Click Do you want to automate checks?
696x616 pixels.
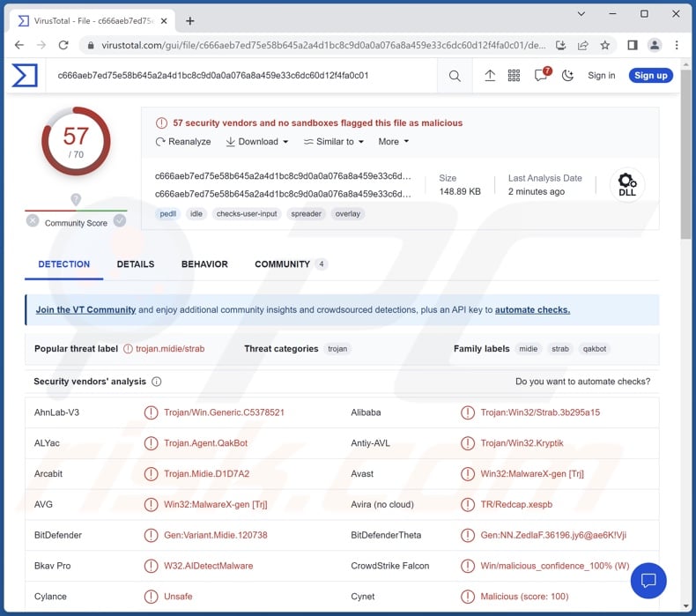(x=582, y=382)
